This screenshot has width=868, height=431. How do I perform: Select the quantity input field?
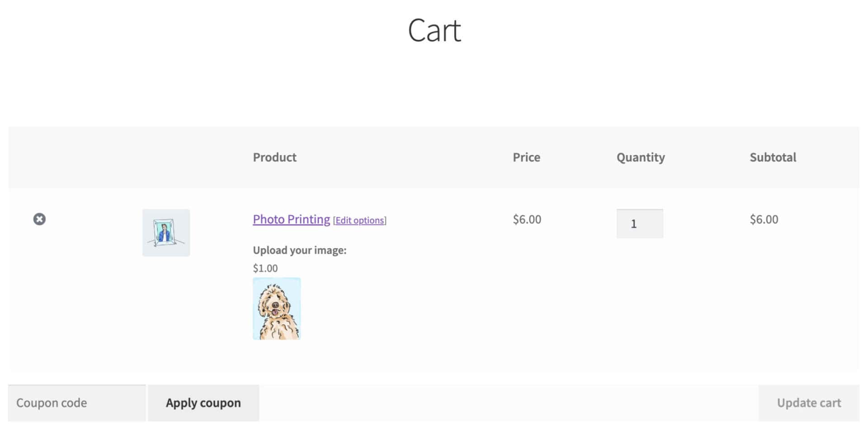[639, 223]
